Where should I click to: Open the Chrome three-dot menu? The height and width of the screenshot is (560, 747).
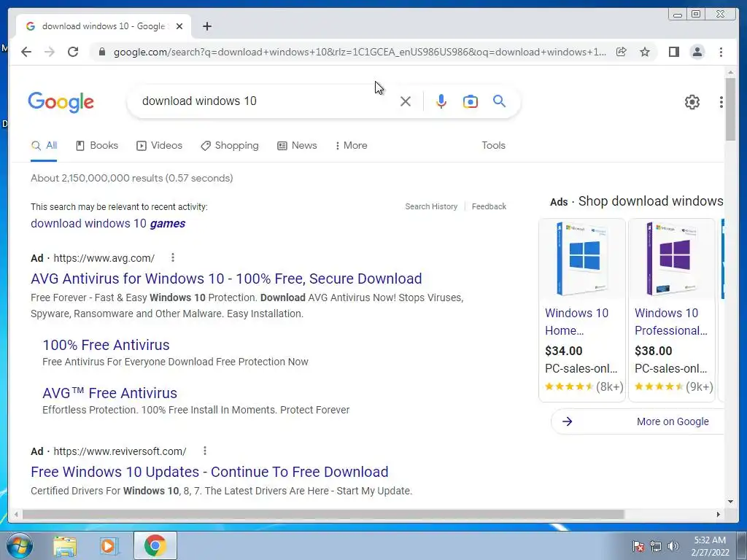[x=721, y=52]
